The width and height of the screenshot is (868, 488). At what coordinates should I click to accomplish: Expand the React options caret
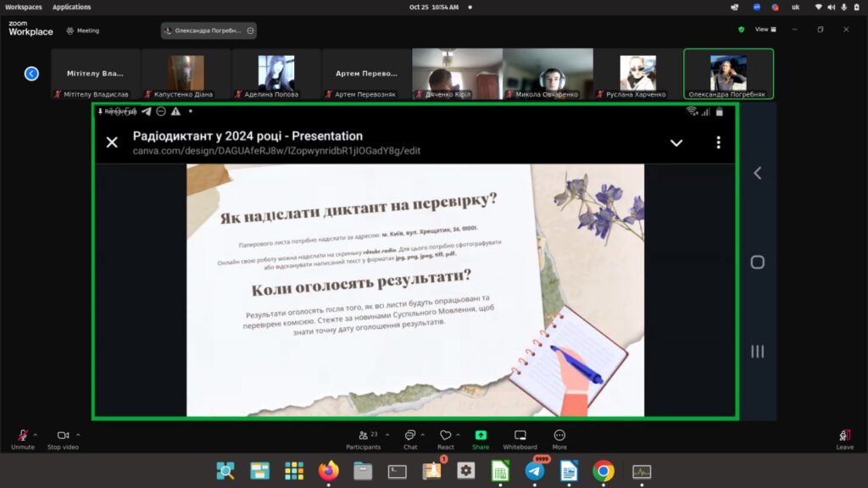click(458, 435)
